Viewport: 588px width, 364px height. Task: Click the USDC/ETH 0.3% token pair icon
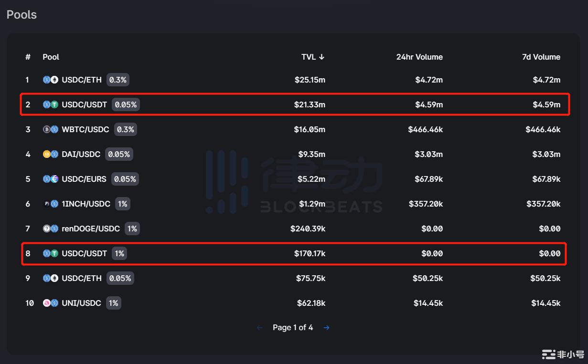[51, 80]
